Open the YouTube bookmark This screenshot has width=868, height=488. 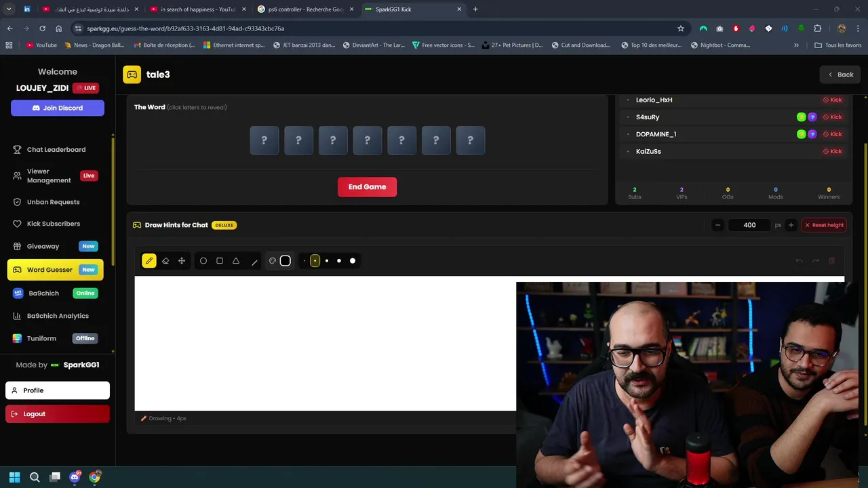click(x=41, y=45)
